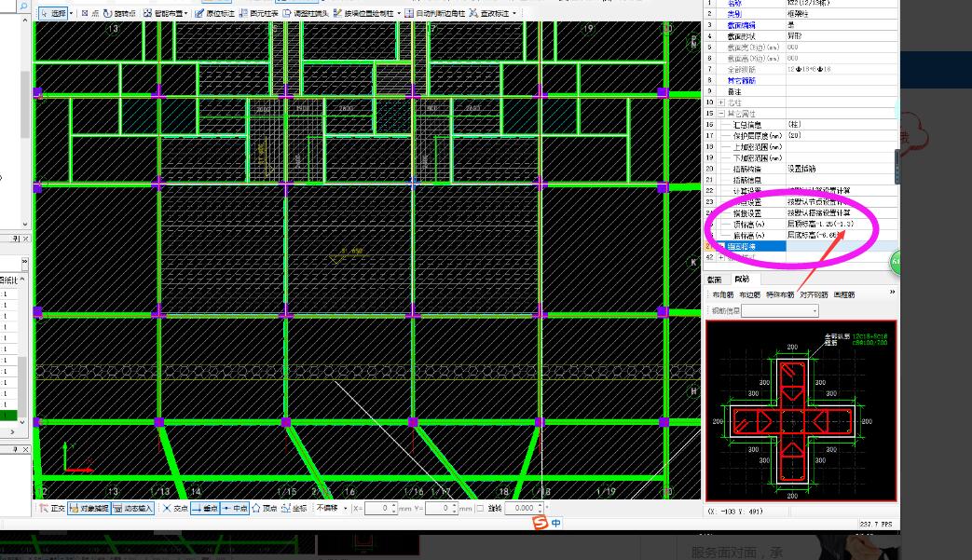Activate the 旋转点 (rotate point) tool
Screen dimensions: 972x560
tap(119, 13)
